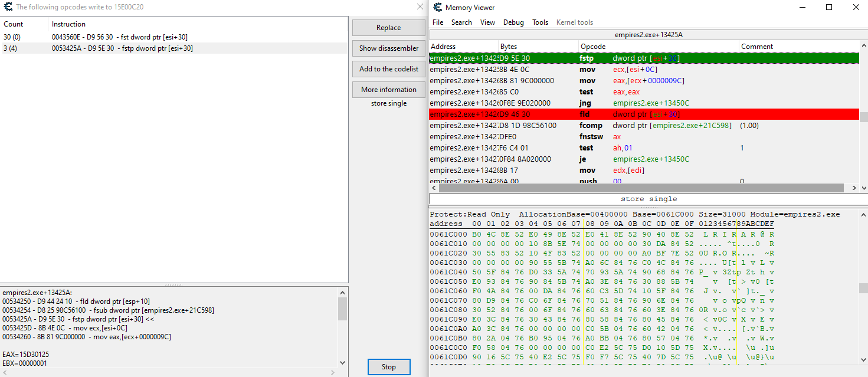Viewport: 868px width, 377px height.
Task: Click the hex row at address 0061C0D0
Action: point(602,356)
